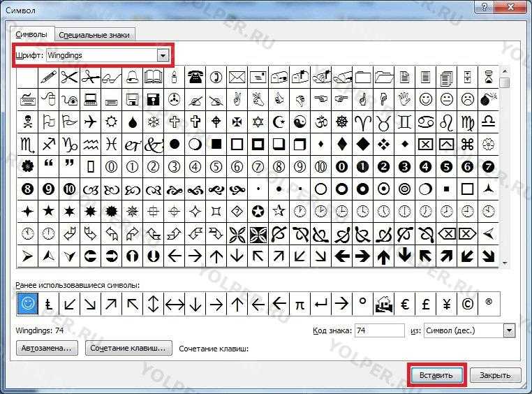532x394 pixels.
Task: Select the scissors symbol
Action: point(70,77)
